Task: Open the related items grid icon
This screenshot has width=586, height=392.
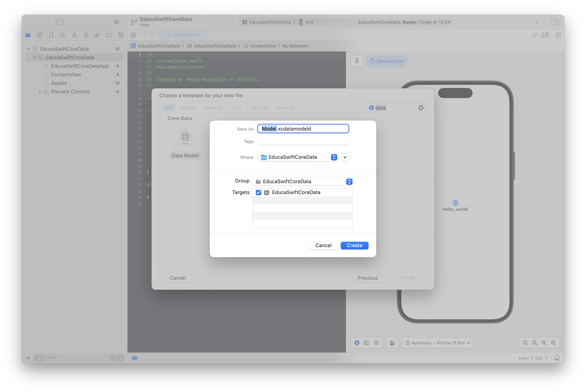Action: (x=134, y=35)
